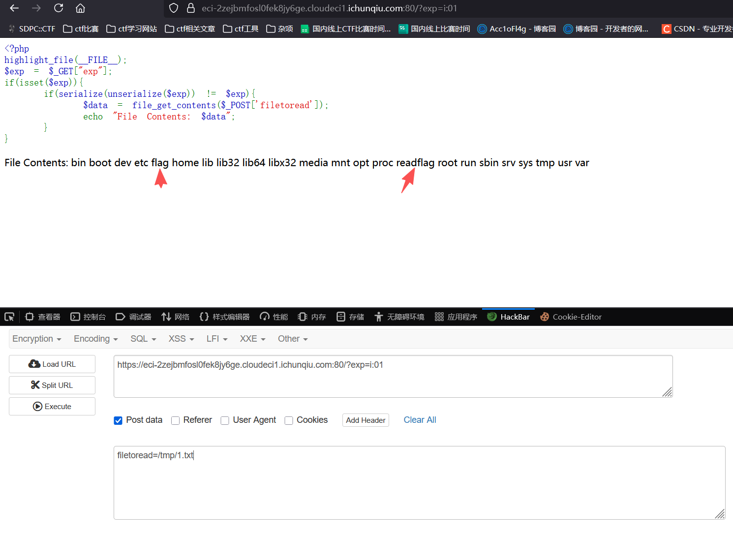Expand the Encoding dropdown menu

pos(96,339)
